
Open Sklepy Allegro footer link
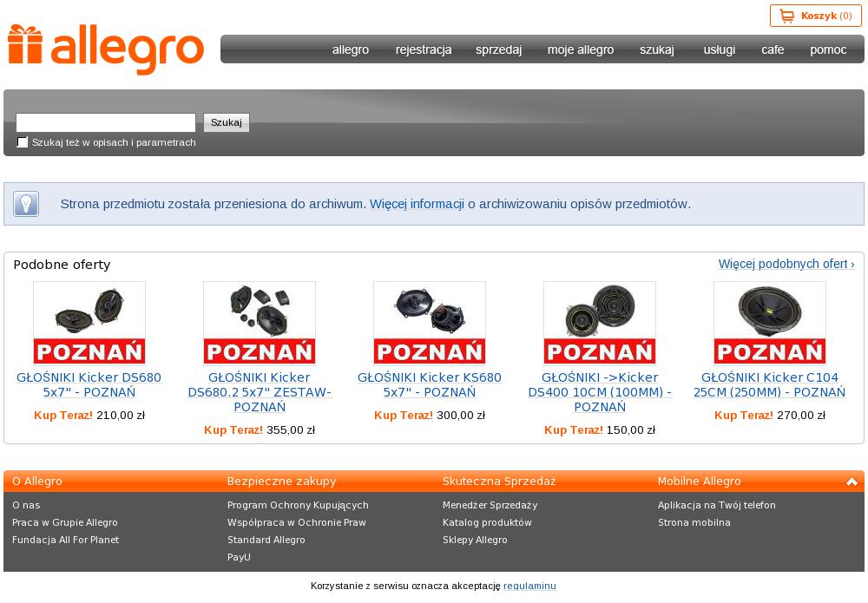[x=475, y=540]
